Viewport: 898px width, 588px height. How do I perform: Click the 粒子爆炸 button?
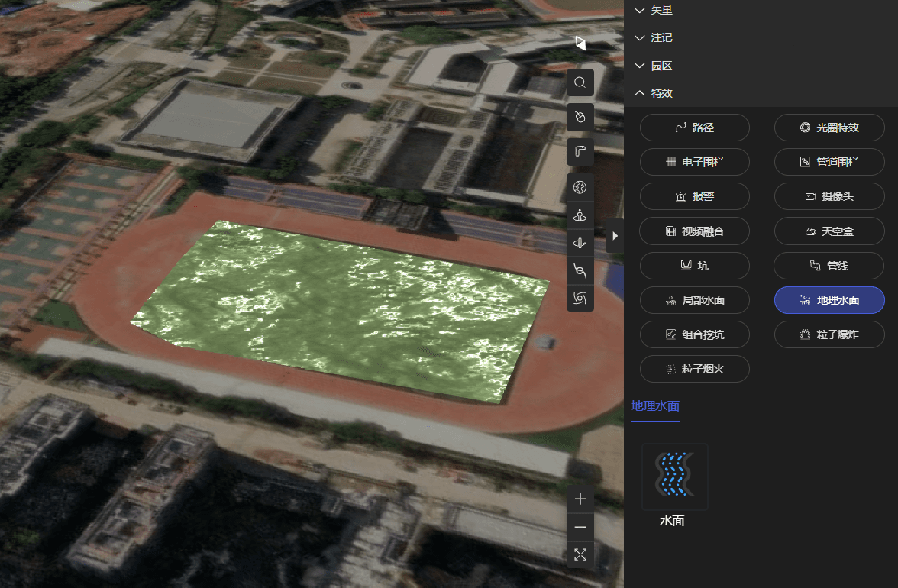tap(829, 334)
